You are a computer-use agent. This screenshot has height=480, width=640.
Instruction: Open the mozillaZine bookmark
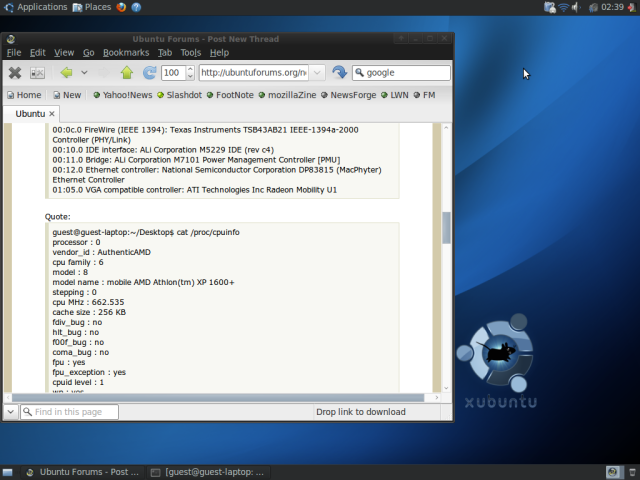pos(287,95)
